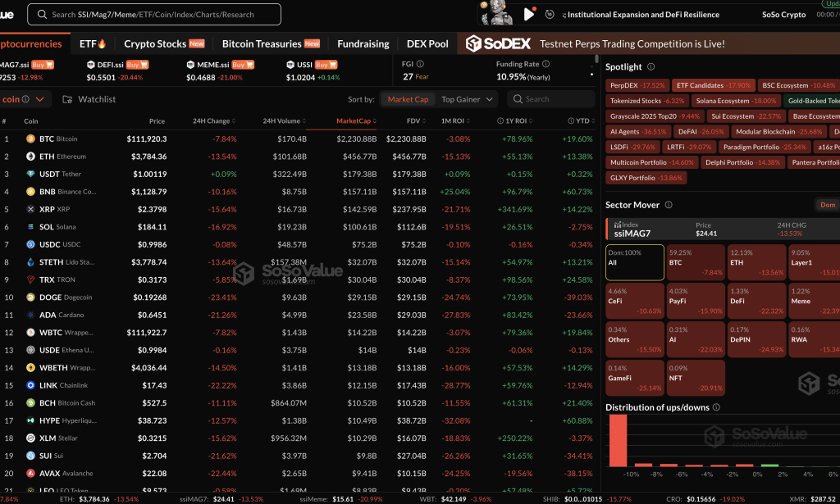Image resolution: width=840 pixels, height=504 pixels.
Task: Click the Funding Rate info icon
Action: pyautogui.click(x=546, y=64)
